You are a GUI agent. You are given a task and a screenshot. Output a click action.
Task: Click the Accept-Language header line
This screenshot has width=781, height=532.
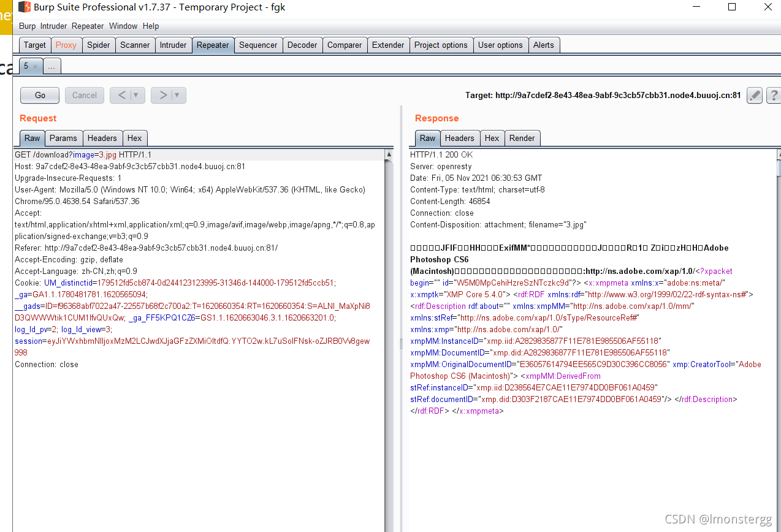coord(76,271)
